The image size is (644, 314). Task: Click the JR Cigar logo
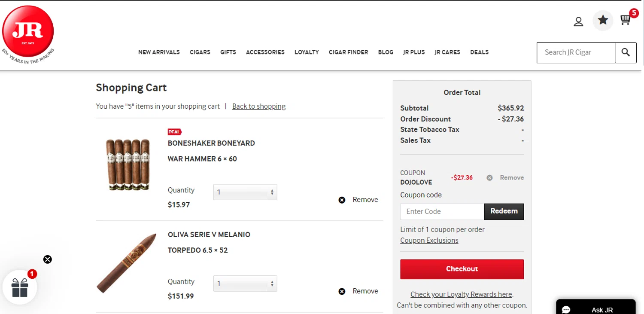pos(28,32)
